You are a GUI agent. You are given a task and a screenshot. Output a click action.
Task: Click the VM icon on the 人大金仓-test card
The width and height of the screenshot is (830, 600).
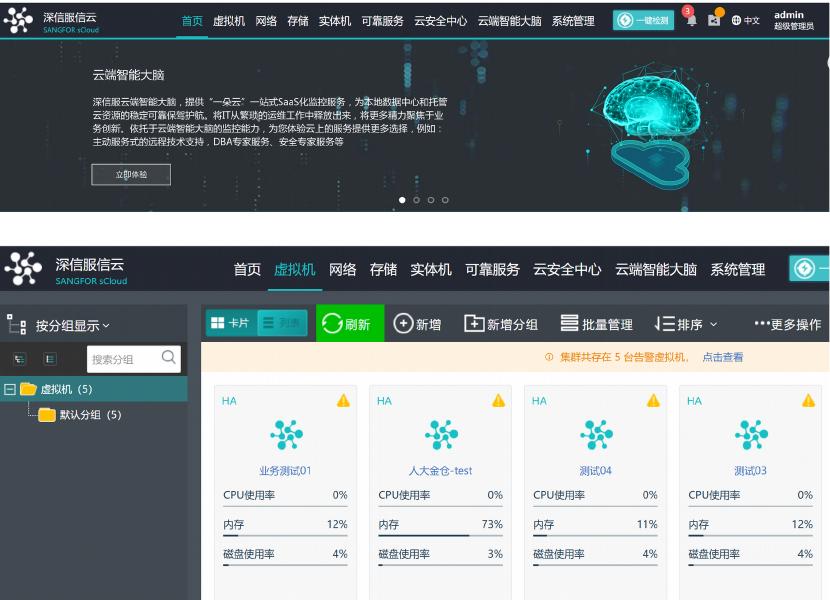tap(441, 435)
